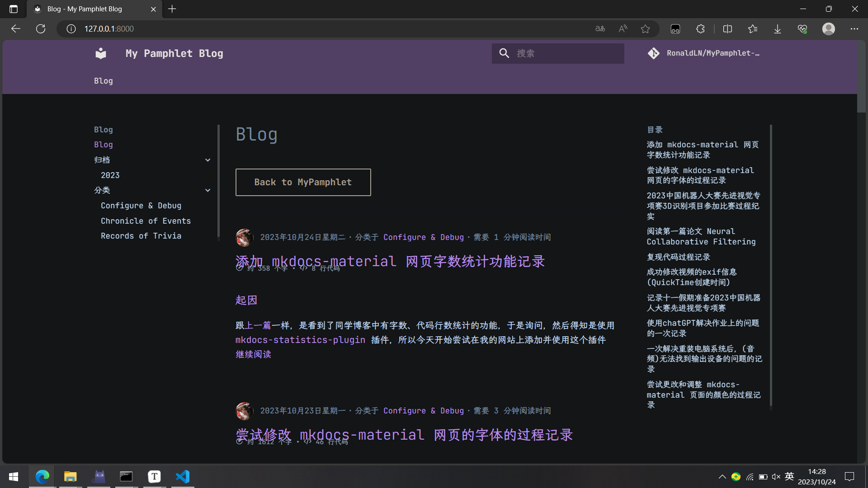Collapse the 归档 section chevron
This screenshot has height=488, width=868.
pos(208,160)
